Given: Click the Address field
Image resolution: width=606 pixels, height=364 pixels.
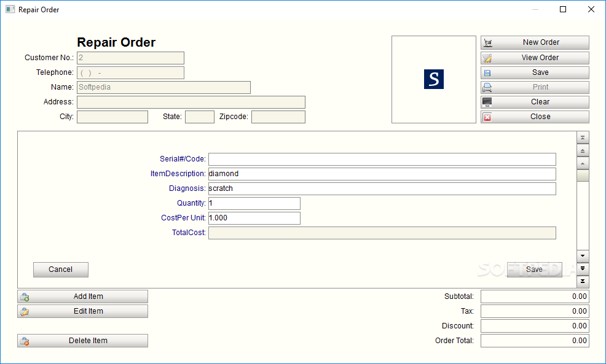Looking at the screenshot, I should coord(191,102).
